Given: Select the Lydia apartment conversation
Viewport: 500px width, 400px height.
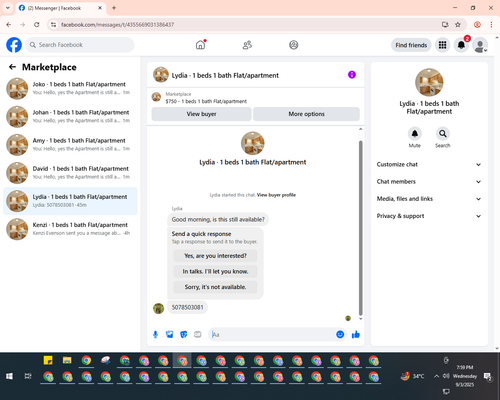Looking at the screenshot, I should [x=70, y=201].
